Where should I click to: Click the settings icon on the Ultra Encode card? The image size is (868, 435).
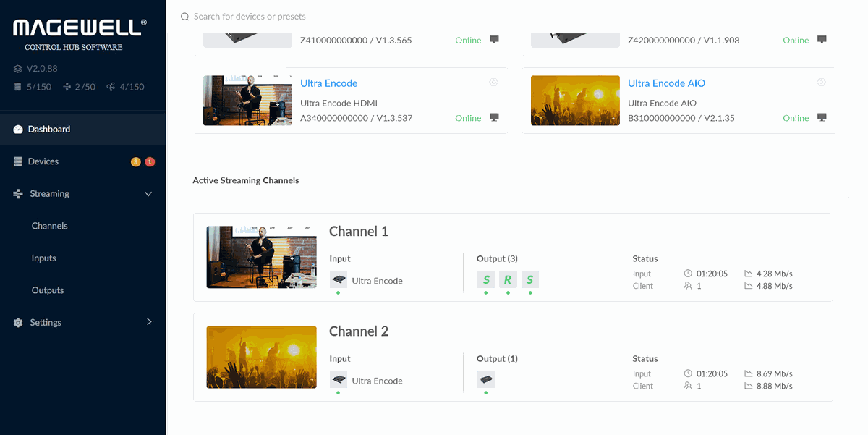(493, 83)
